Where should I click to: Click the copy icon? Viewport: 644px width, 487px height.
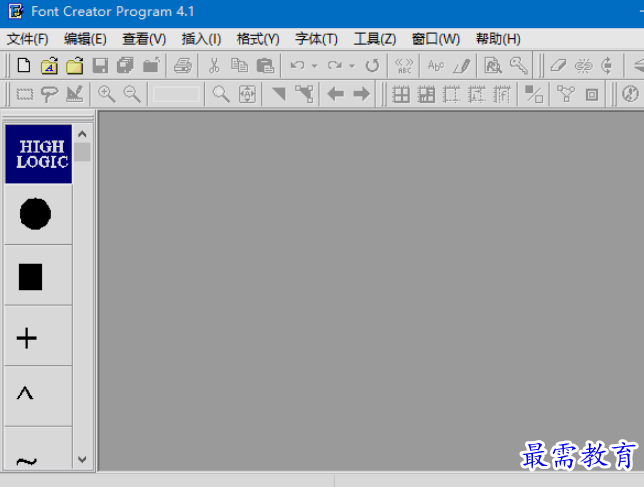239,65
